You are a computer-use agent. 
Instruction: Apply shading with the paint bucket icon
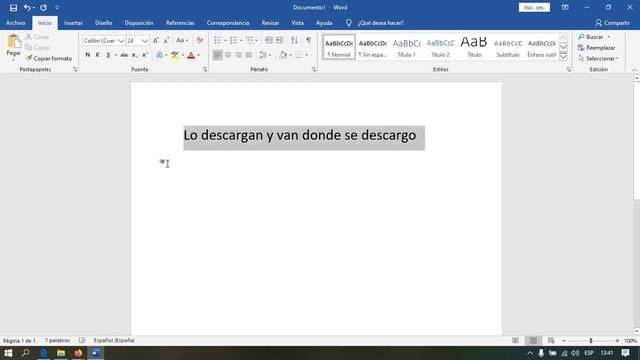(283, 55)
